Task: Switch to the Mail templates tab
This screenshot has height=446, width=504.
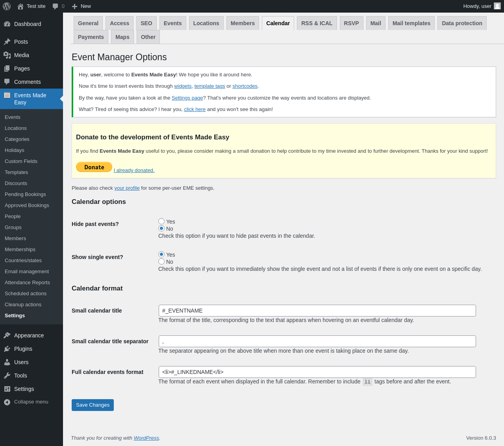Action: pos(411,23)
